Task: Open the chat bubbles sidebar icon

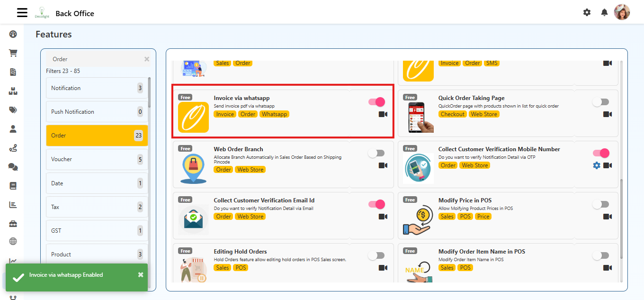Action: point(13,167)
